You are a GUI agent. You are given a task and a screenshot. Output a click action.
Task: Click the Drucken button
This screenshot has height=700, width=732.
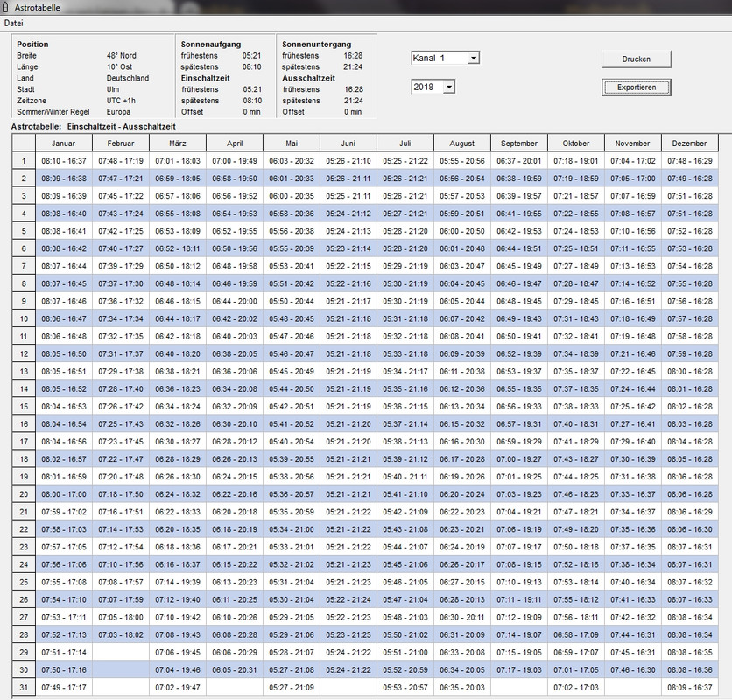(x=637, y=59)
